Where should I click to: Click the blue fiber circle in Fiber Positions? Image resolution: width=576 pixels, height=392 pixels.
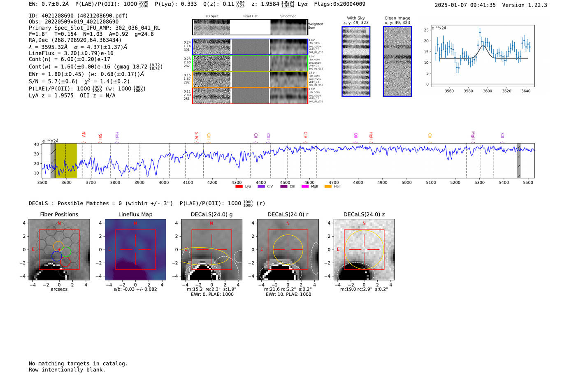click(57, 256)
